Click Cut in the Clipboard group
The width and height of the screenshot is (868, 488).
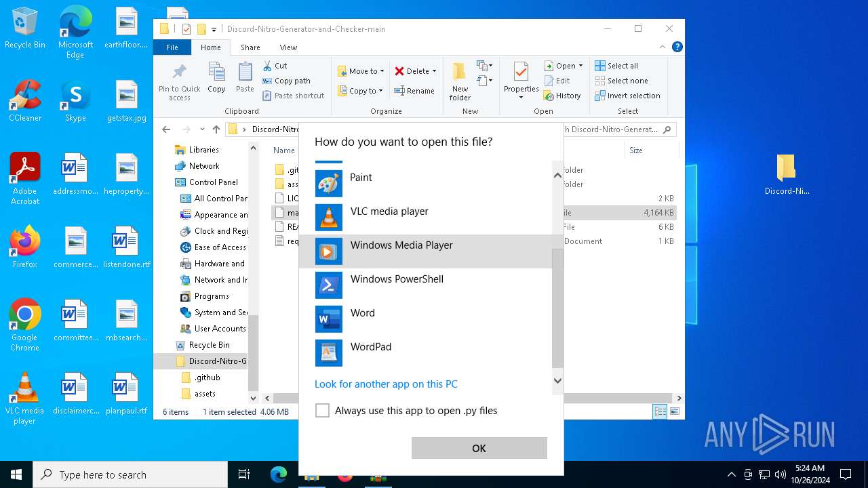(x=275, y=66)
